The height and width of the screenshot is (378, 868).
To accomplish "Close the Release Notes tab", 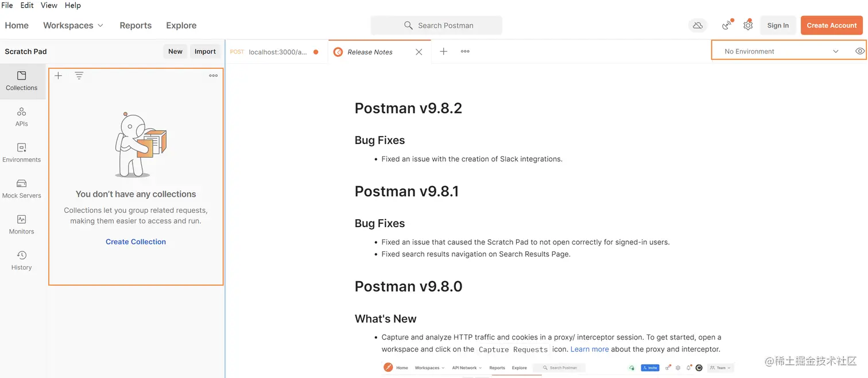I will pyautogui.click(x=419, y=52).
